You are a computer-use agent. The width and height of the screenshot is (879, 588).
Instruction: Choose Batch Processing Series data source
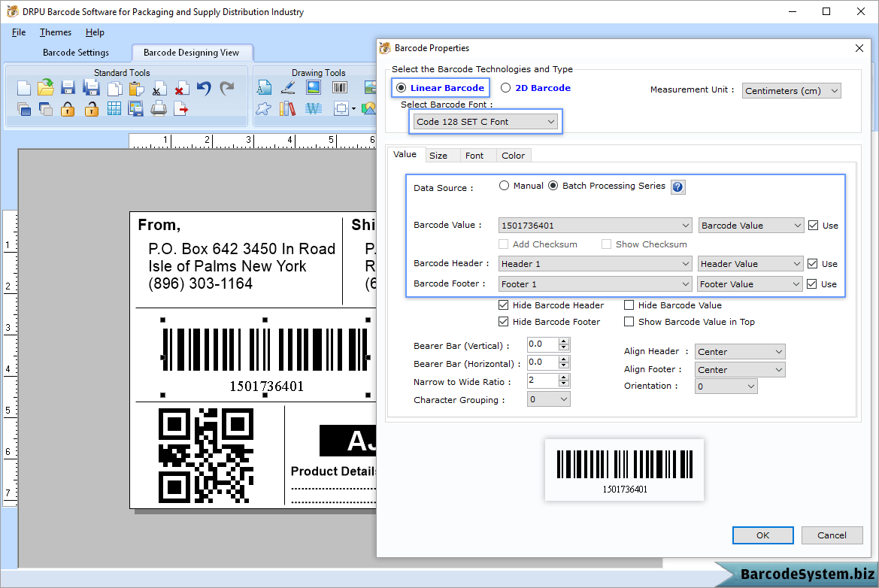click(553, 186)
